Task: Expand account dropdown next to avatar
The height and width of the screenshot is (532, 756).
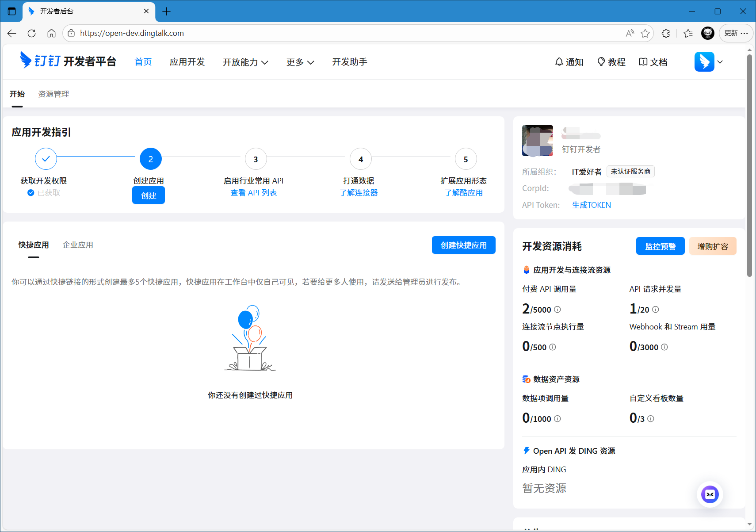Action: click(x=720, y=62)
